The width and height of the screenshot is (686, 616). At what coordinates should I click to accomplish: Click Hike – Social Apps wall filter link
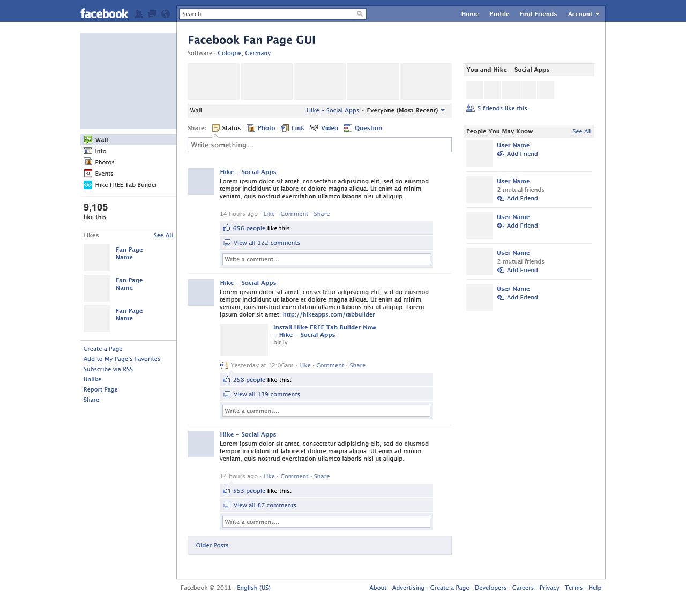coord(333,110)
